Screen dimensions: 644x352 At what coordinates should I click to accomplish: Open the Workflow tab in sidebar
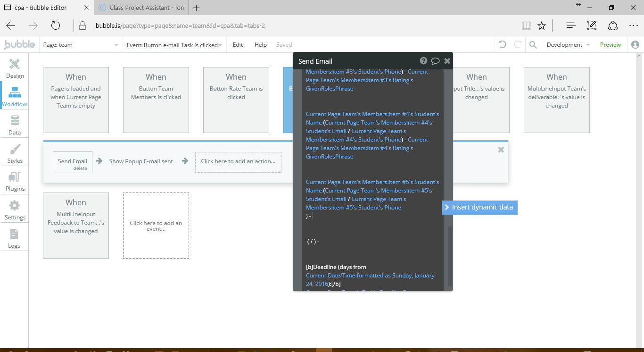click(15, 96)
